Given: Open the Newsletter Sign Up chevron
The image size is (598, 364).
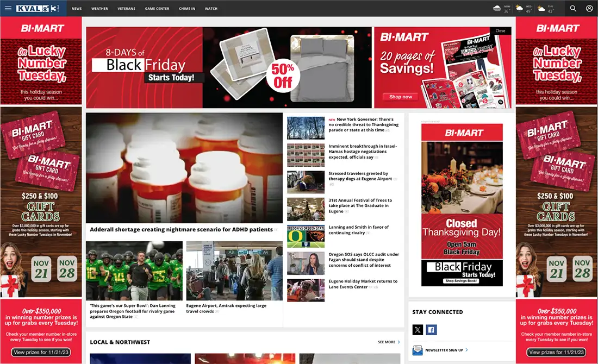Looking at the screenshot, I should (x=466, y=350).
